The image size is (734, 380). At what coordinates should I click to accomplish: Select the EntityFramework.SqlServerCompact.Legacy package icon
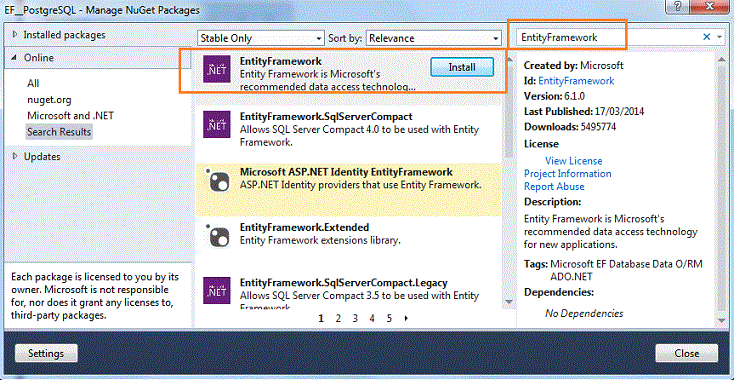(x=216, y=291)
